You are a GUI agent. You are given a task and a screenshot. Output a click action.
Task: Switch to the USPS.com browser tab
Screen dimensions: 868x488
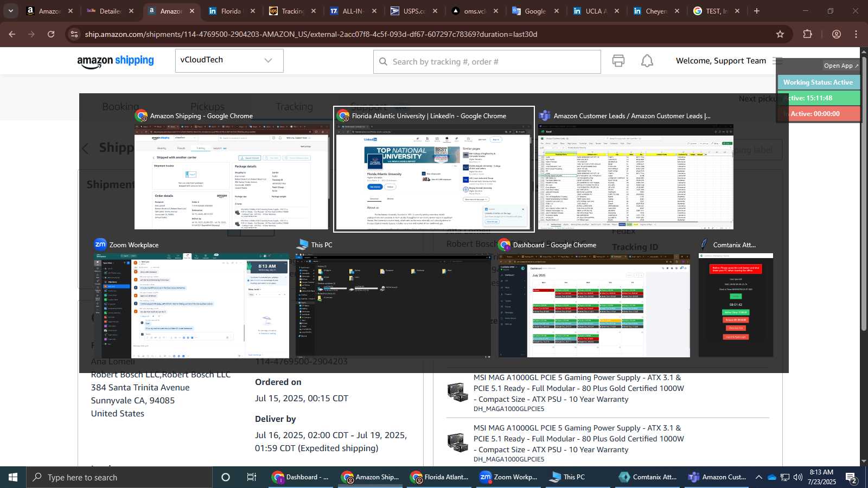click(414, 11)
